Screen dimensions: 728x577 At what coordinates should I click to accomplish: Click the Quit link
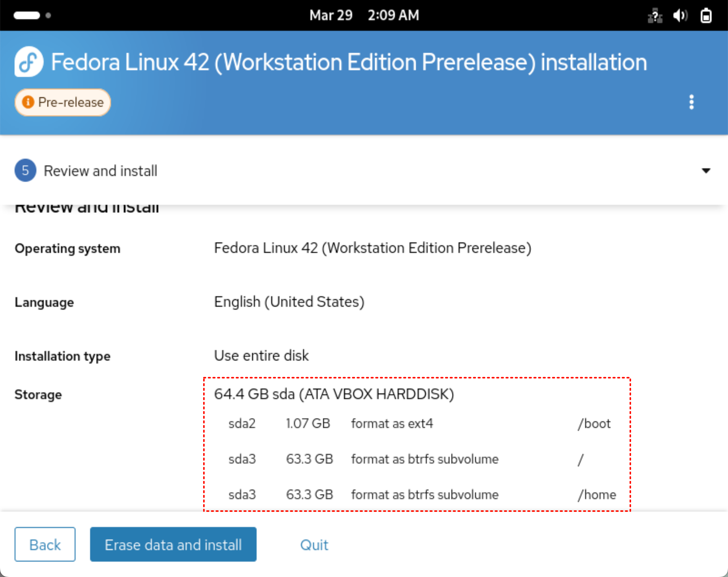314,545
